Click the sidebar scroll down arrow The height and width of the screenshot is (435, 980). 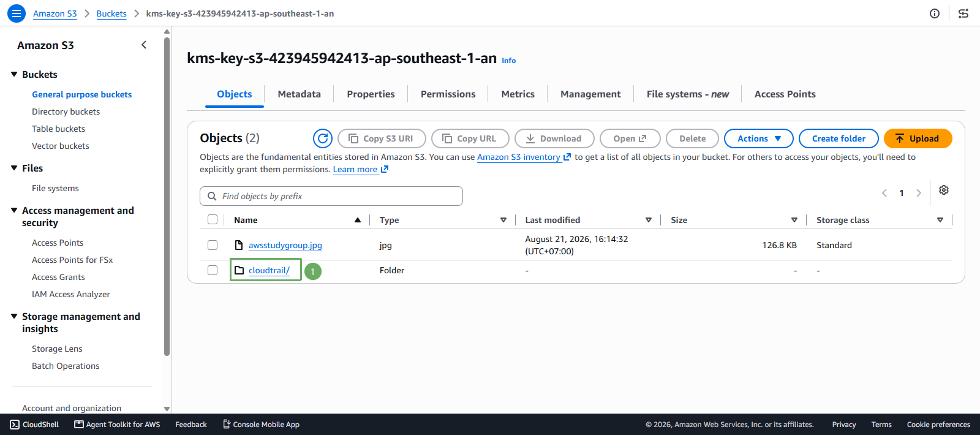click(167, 409)
